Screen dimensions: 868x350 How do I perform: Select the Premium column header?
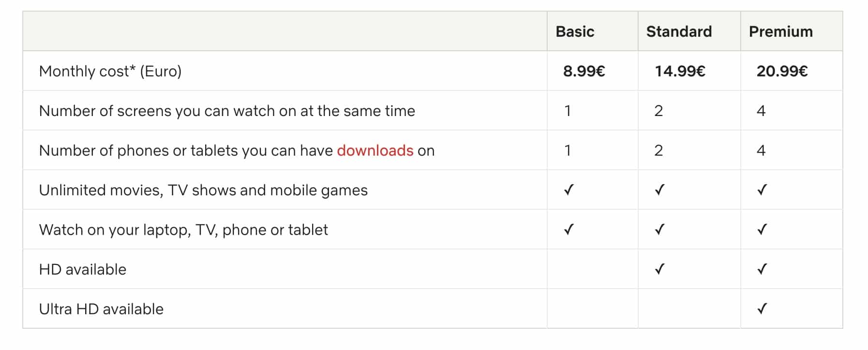(x=781, y=31)
